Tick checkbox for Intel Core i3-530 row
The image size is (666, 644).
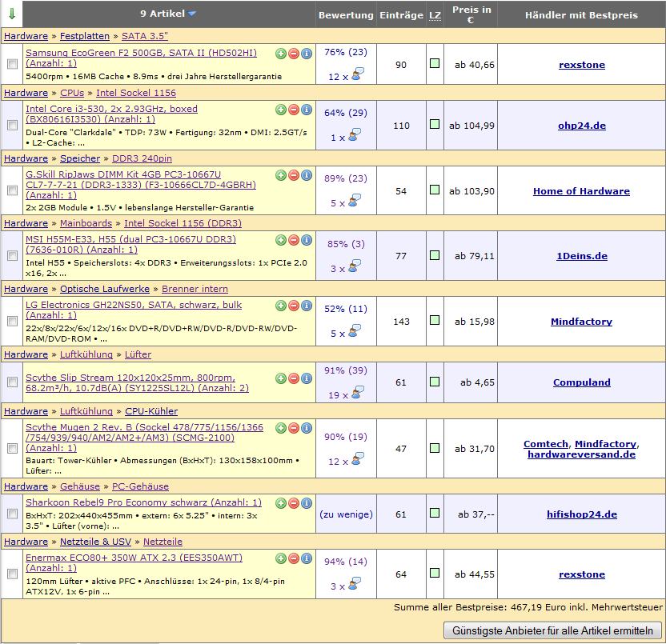pos(12,125)
